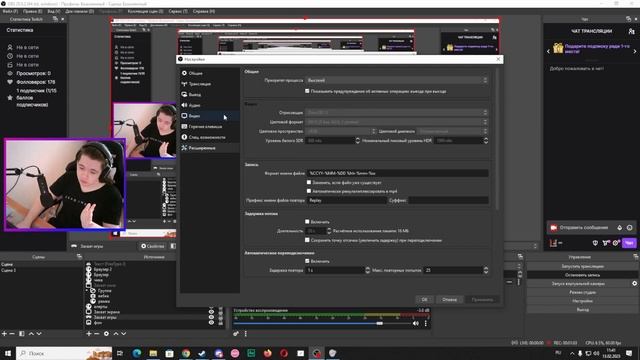Open the Док-панели menu
The image size is (640, 360).
tap(80, 11)
